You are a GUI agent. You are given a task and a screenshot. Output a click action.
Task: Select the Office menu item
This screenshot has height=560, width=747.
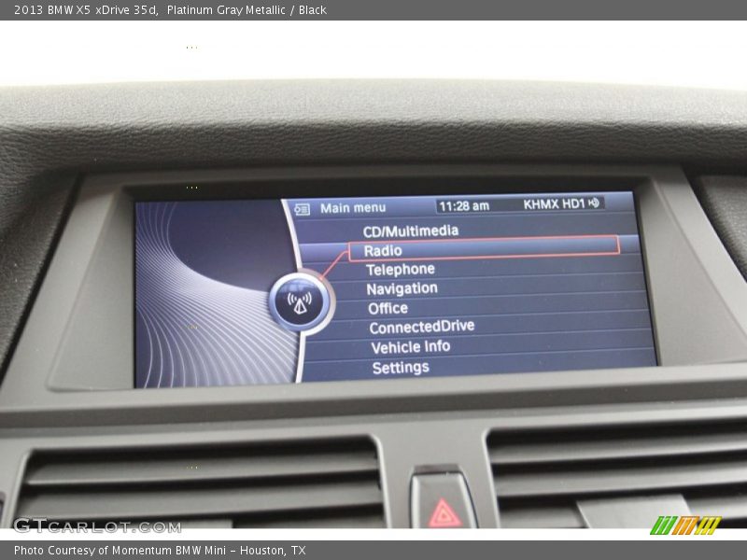[x=388, y=308]
